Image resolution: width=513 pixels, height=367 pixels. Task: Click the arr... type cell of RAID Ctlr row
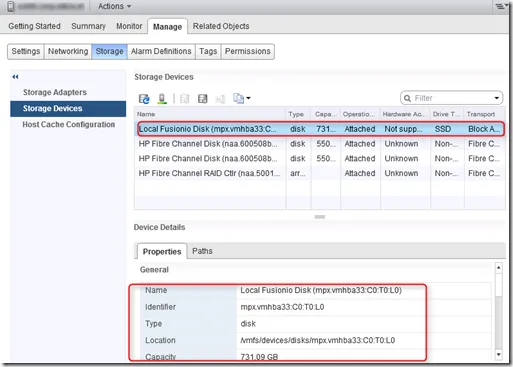pos(298,173)
